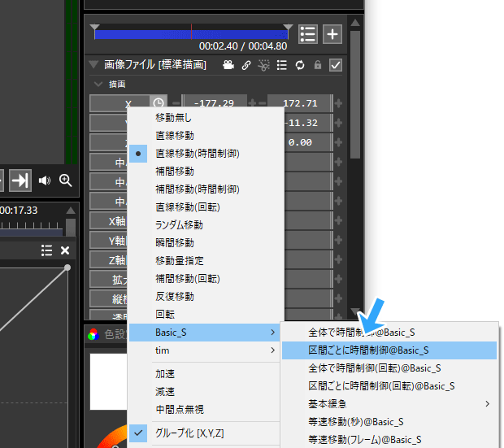Open the list menu icon in the curve panel
The image size is (504, 448).
pos(47,250)
